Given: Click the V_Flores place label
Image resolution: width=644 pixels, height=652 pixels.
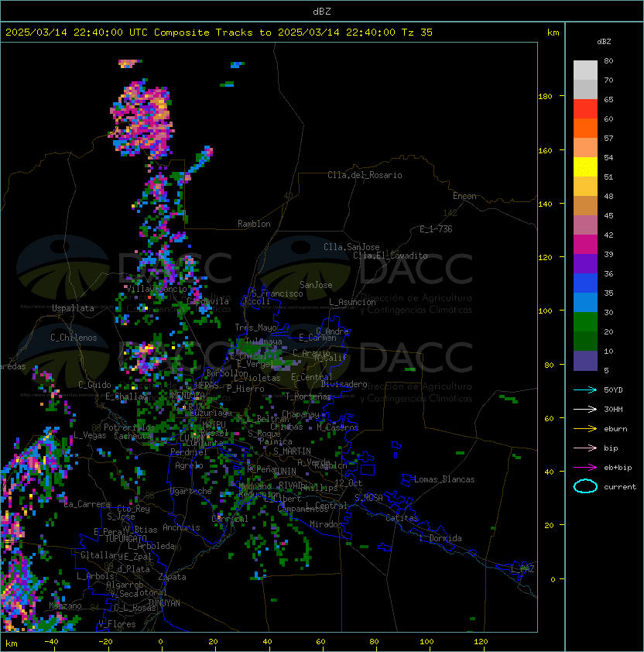Looking at the screenshot, I should click(117, 624).
